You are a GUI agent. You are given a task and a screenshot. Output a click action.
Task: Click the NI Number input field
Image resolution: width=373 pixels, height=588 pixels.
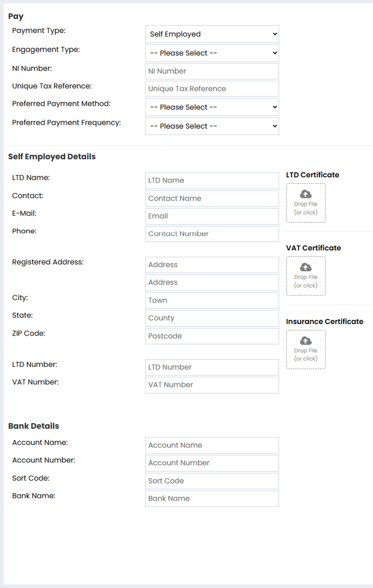coord(212,71)
